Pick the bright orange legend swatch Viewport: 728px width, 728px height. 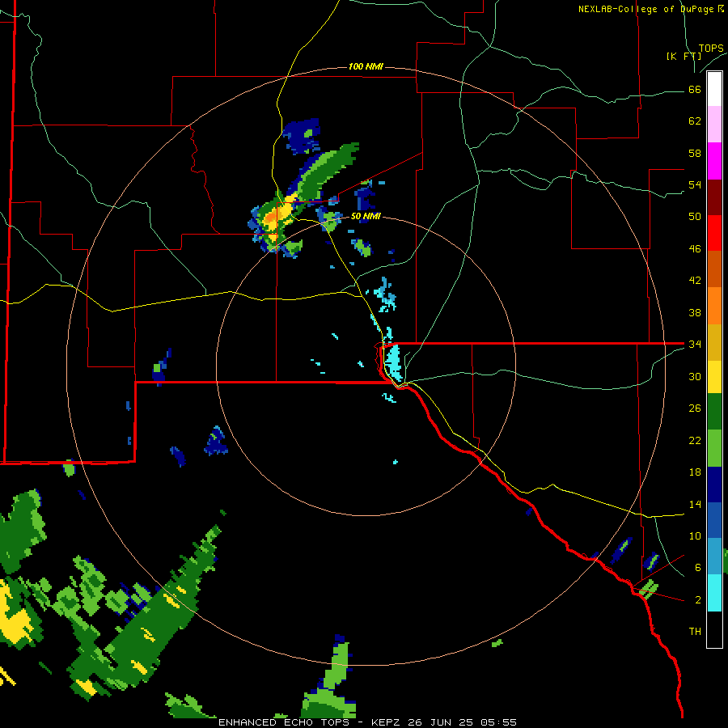[x=714, y=306]
